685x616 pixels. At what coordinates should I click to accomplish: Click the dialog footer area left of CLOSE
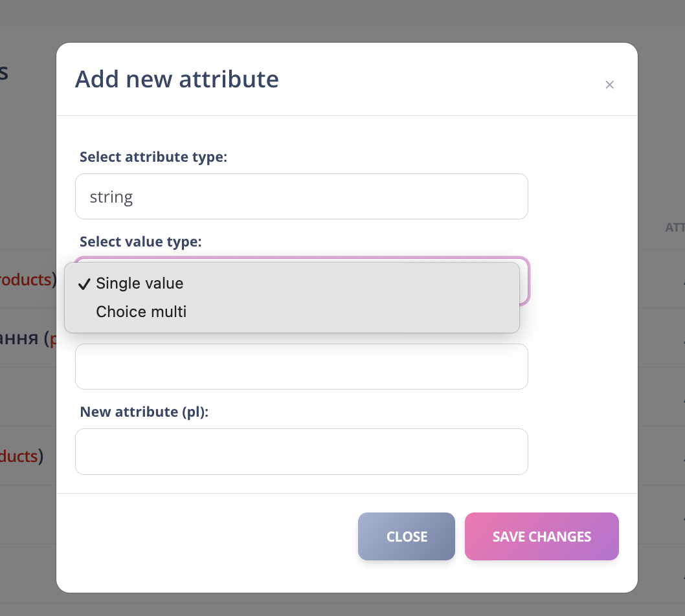(x=207, y=536)
